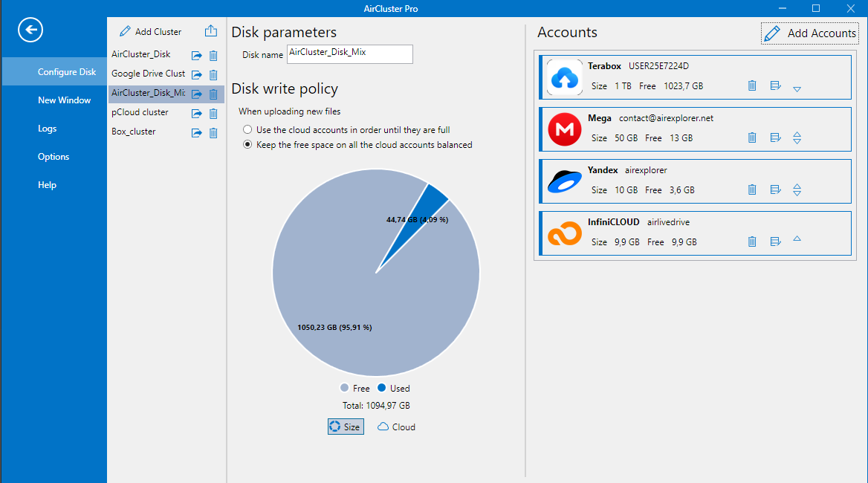The width and height of the screenshot is (868, 483).
Task: Click the Add Cluster button
Action: [x=150, y=32]
